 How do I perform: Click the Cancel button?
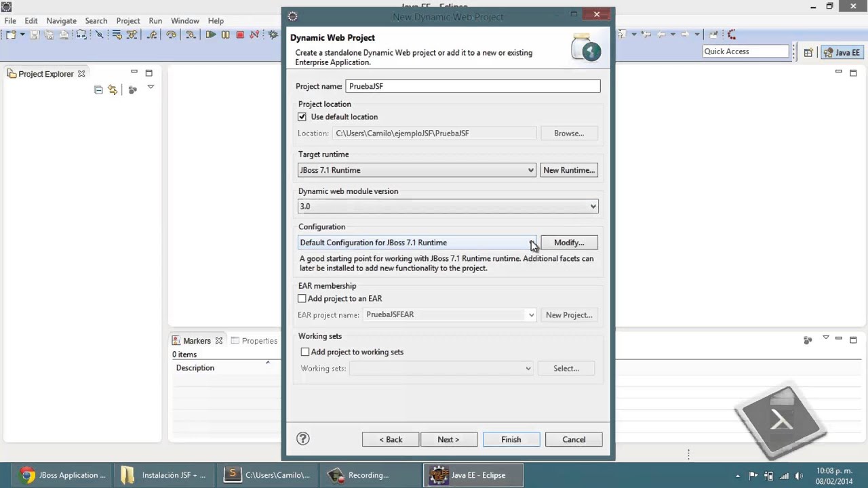click(x=574, y=440)
